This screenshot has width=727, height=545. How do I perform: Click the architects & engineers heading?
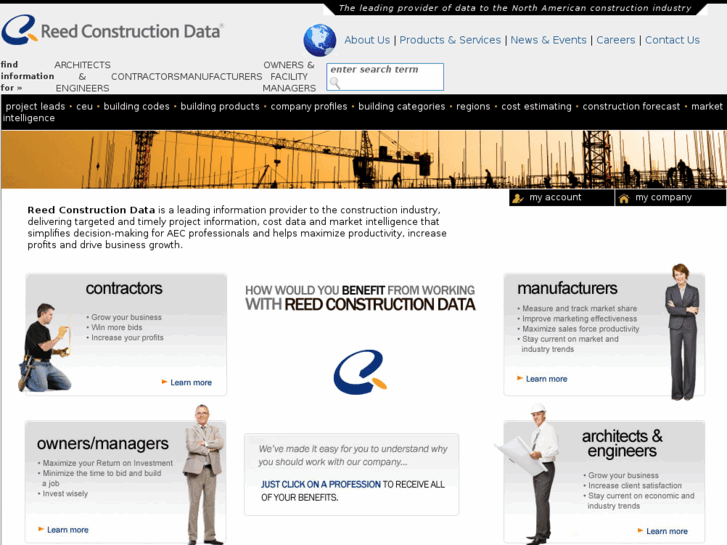tap(622, 443)
